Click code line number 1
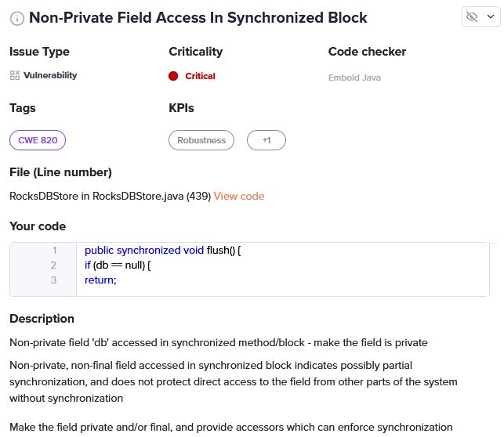This screenshot has width=504, height=437. pyautogui.click(x=55, y=251)
